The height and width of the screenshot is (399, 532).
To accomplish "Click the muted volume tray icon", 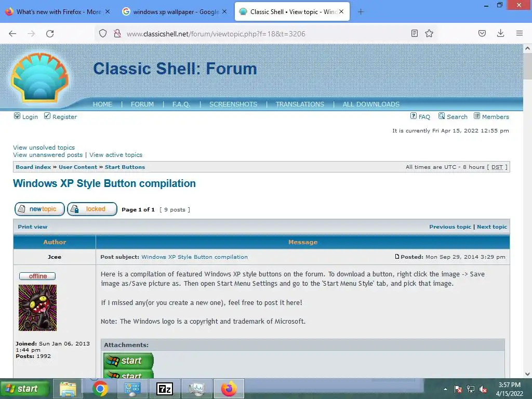I will click(x=483, y=389).
